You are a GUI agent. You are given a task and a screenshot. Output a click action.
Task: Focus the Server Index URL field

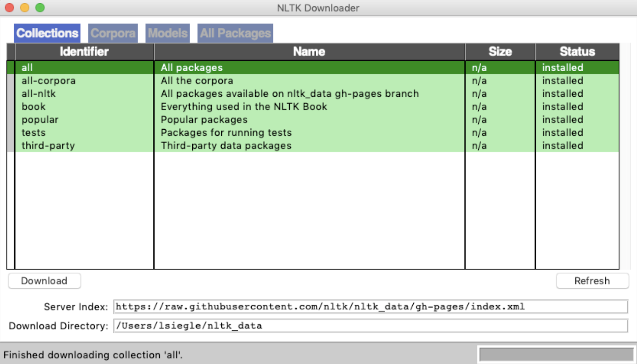tap(370, 307)
